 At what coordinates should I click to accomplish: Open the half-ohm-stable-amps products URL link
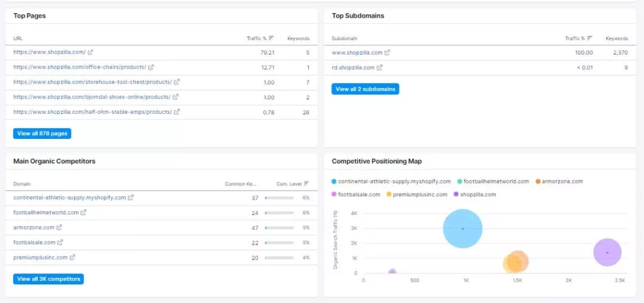[x=92, y=112]
